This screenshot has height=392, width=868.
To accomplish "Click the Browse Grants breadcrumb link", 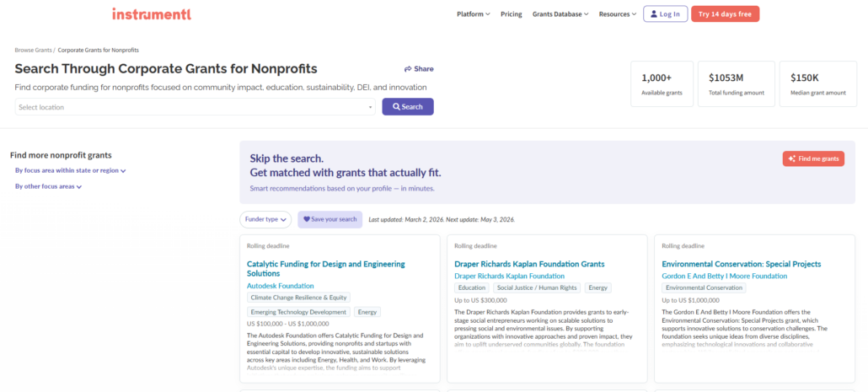I will pyautogui.click(x=33, y=50).
